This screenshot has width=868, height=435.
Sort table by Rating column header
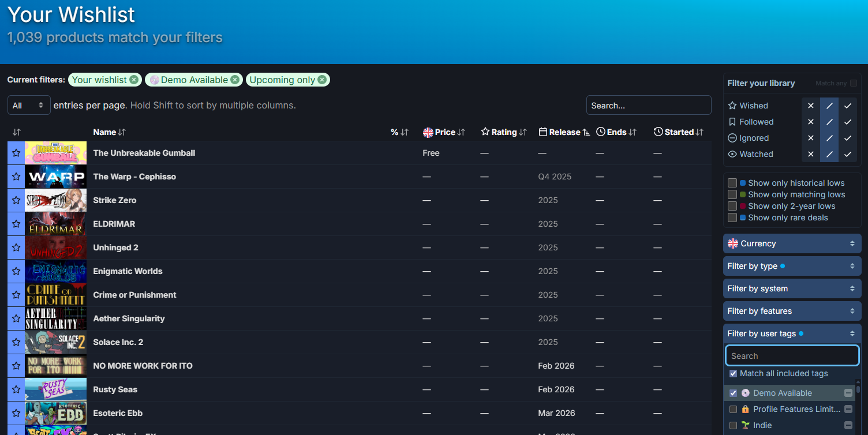pyautogui.click(x=503, y=132)
